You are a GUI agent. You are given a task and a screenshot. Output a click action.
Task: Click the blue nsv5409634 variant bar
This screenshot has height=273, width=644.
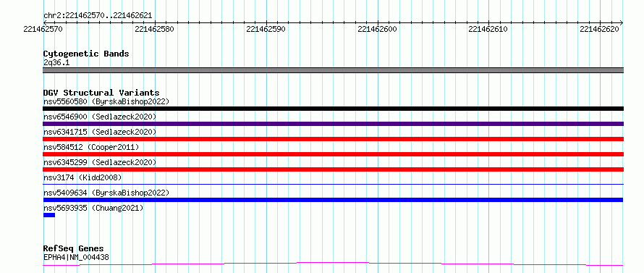tap(333, 200)
